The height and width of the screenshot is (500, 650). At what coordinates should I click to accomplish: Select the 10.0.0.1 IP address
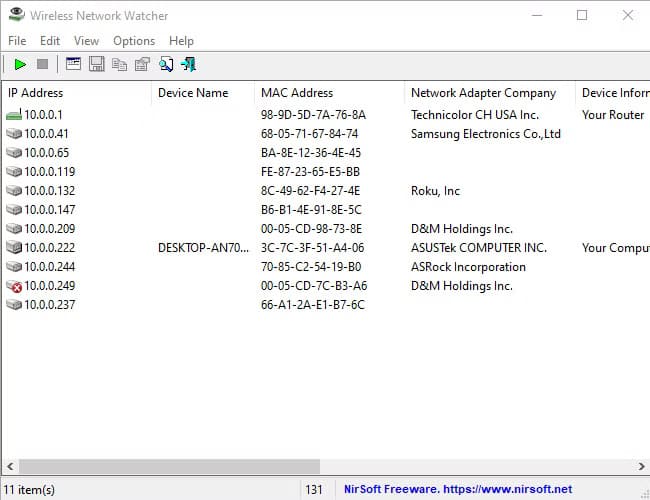[43, 115]
